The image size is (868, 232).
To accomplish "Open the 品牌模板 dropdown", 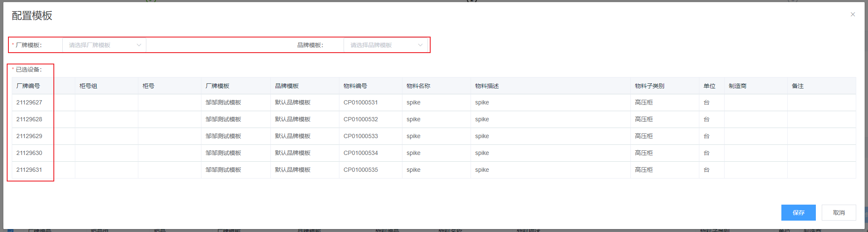I will [385, 45].
